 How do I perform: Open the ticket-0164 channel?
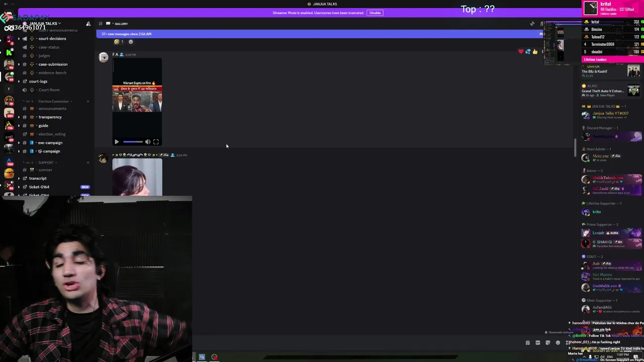39,187
